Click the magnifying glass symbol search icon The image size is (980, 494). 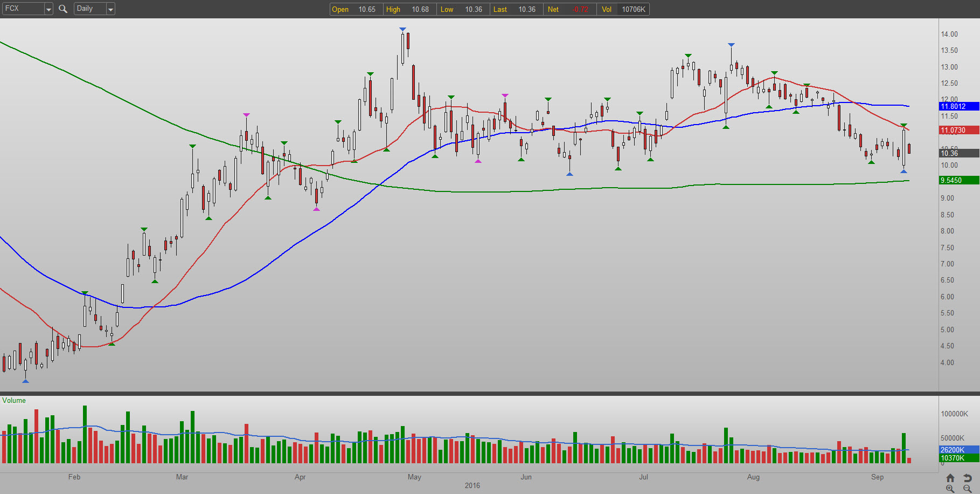coord(63,9)
